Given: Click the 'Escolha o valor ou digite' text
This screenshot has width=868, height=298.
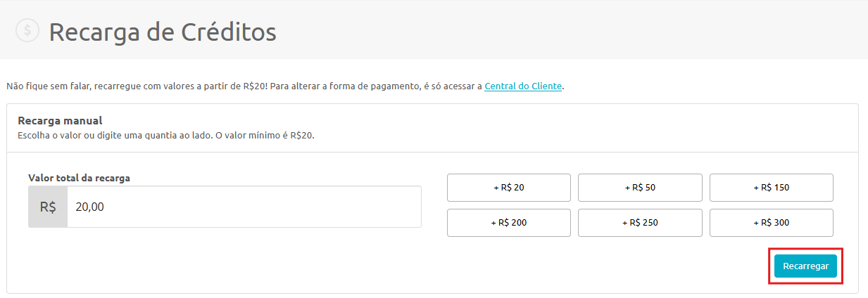Looking at the screenshot, I should pos(73,135).
